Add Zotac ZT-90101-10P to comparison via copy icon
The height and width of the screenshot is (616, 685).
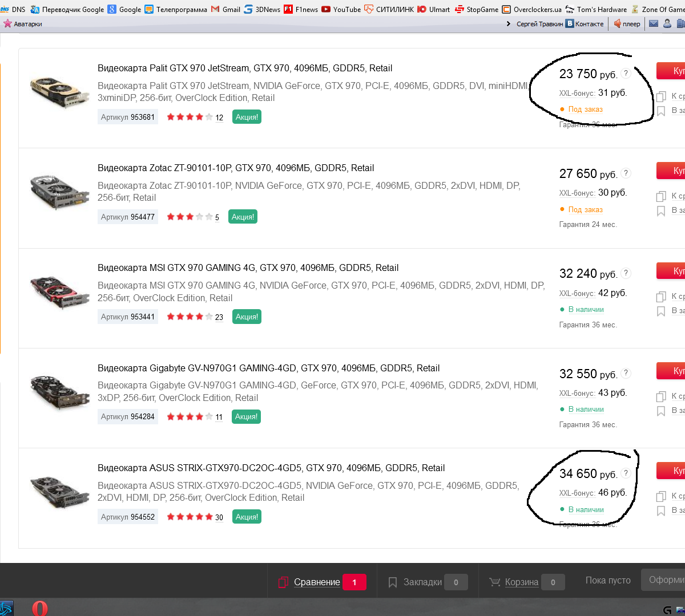click(x=661, y=196)
